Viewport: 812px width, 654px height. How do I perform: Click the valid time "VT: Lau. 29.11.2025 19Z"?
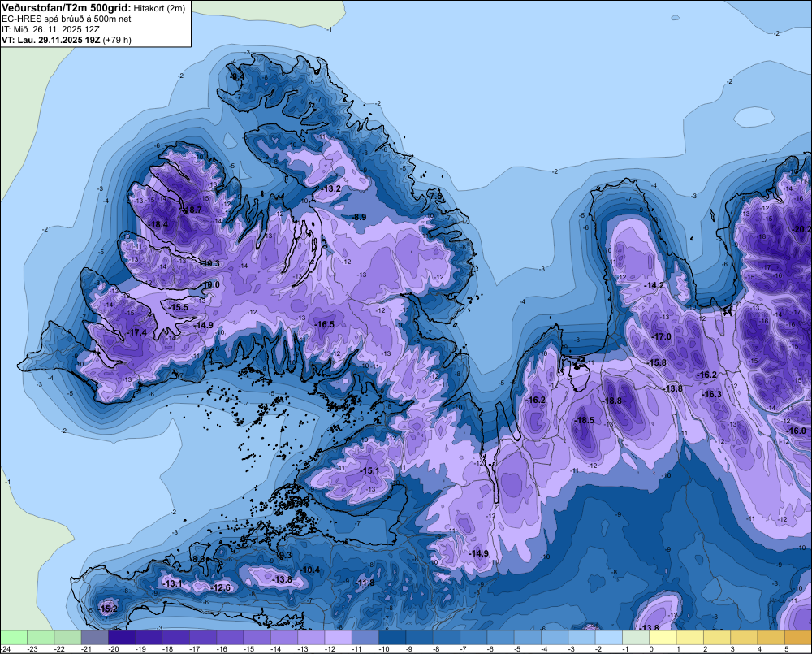50,40
